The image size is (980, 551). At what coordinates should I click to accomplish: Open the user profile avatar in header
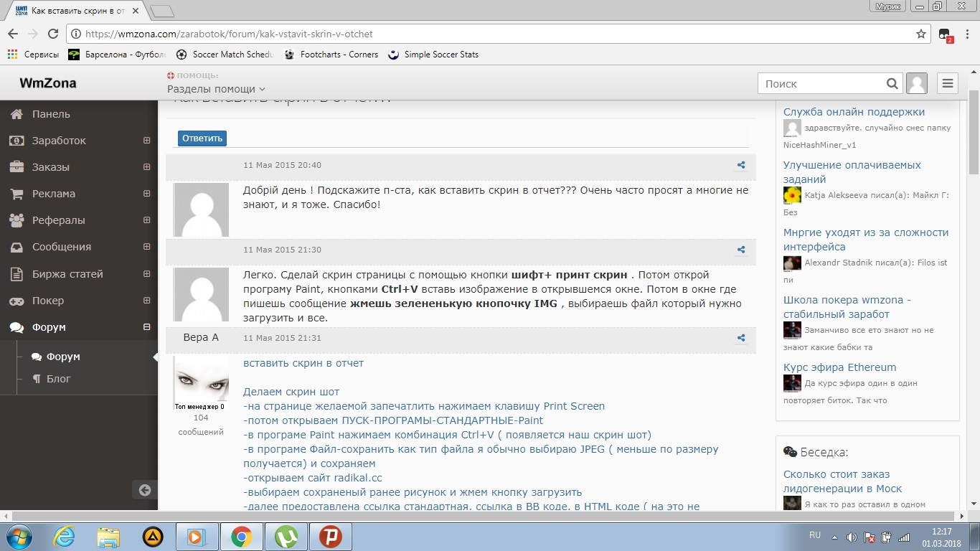917,84
